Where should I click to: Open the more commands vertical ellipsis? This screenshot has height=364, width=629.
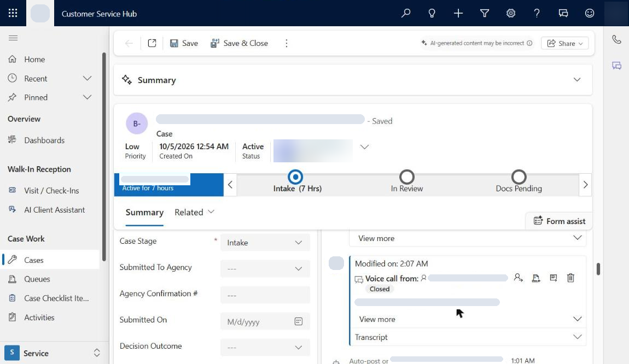tap(287, 43)
